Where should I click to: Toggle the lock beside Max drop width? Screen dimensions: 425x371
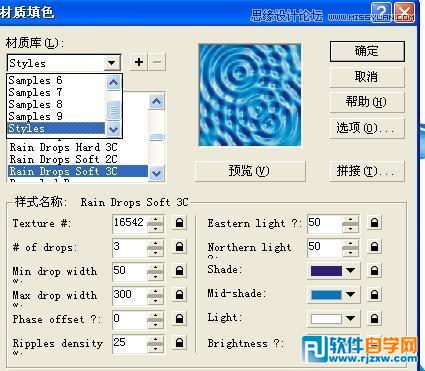tap(179, 295)
